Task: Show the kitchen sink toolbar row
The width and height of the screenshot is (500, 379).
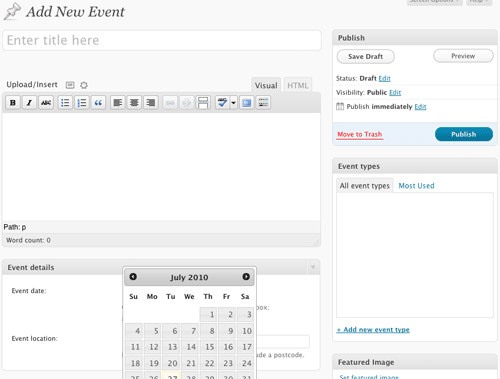Action: click(263, 103)
